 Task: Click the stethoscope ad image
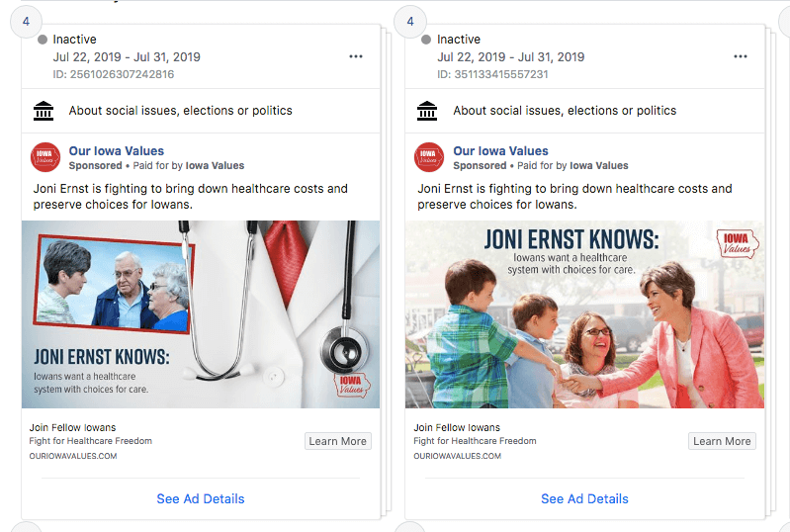pos(201,313)
